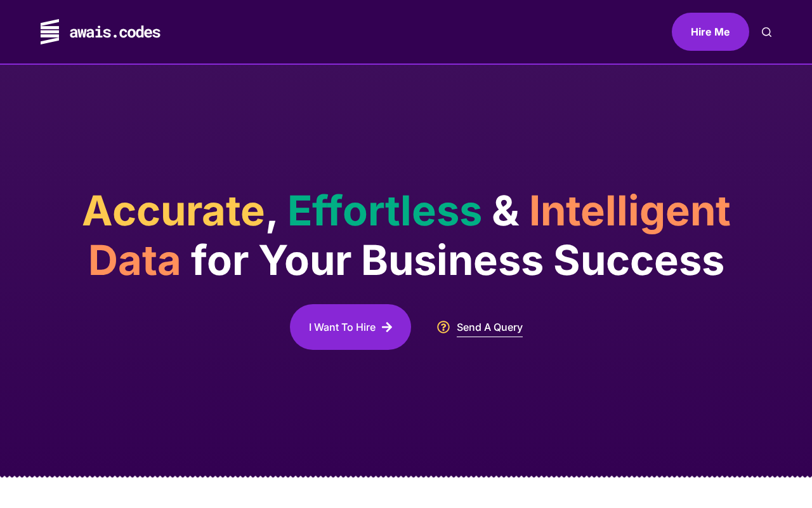Image resolution: width=812 pixels, height=508 pixels.
Task: Click the white area below the hero section
Action: [406, 493]
